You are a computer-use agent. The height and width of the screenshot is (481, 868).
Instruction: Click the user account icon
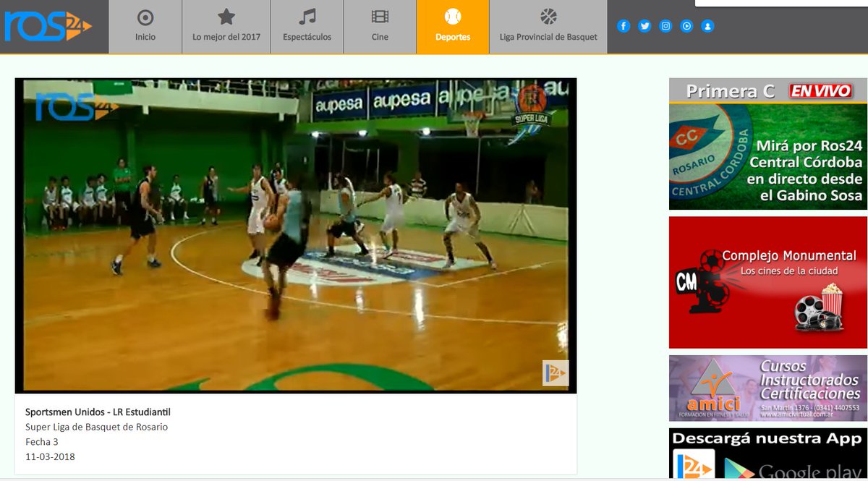707,26
